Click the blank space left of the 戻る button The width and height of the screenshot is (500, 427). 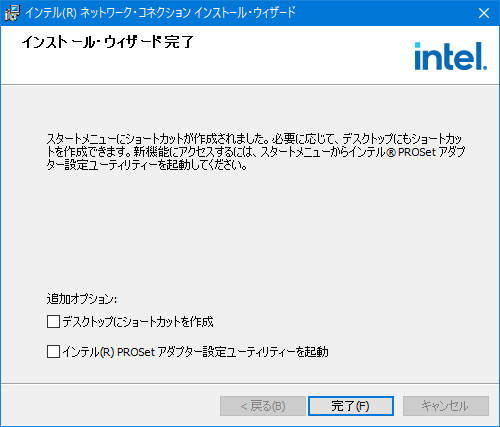110,406
